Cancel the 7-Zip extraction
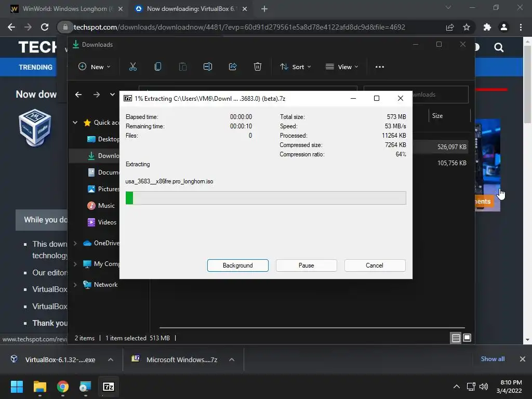This screenshot has width=532, height=399. point(375,265)
